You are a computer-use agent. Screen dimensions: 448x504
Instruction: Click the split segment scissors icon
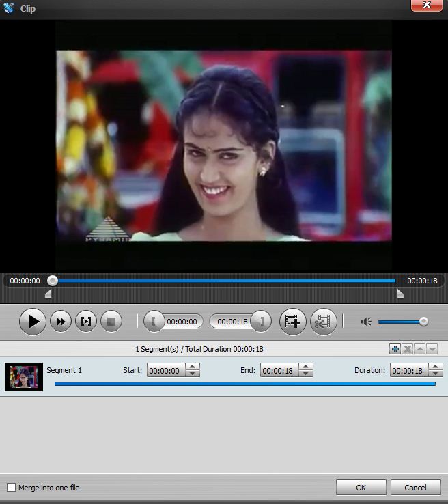pyautogui.click(x=323, y=322)
